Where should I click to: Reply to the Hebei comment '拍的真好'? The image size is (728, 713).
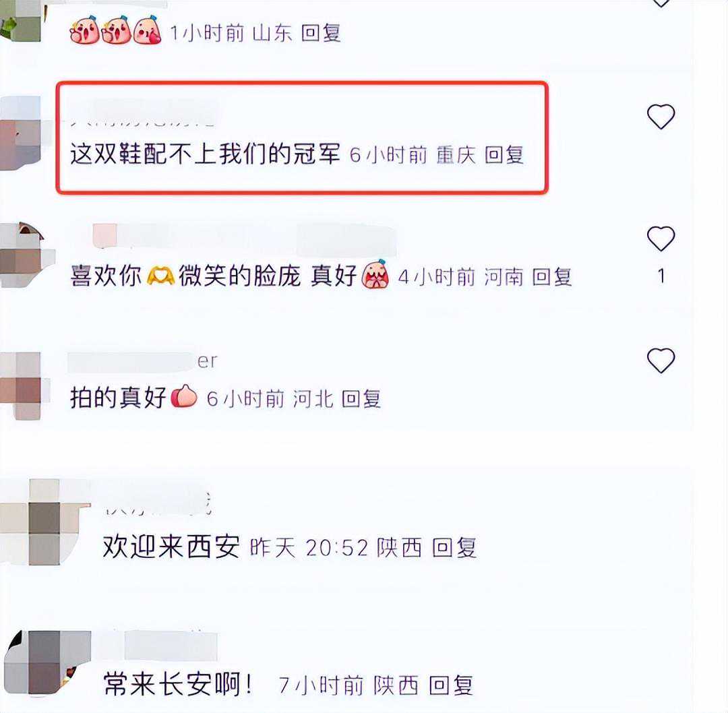361,399
